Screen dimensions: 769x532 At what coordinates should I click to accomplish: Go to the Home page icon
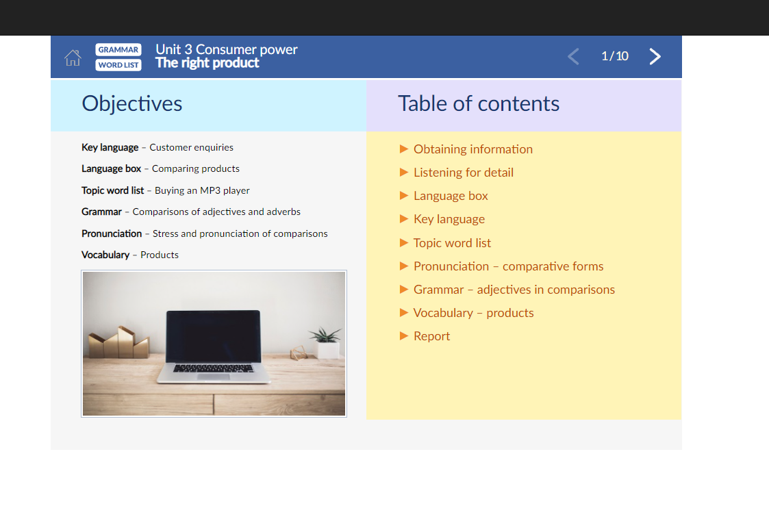click(73, 58)
